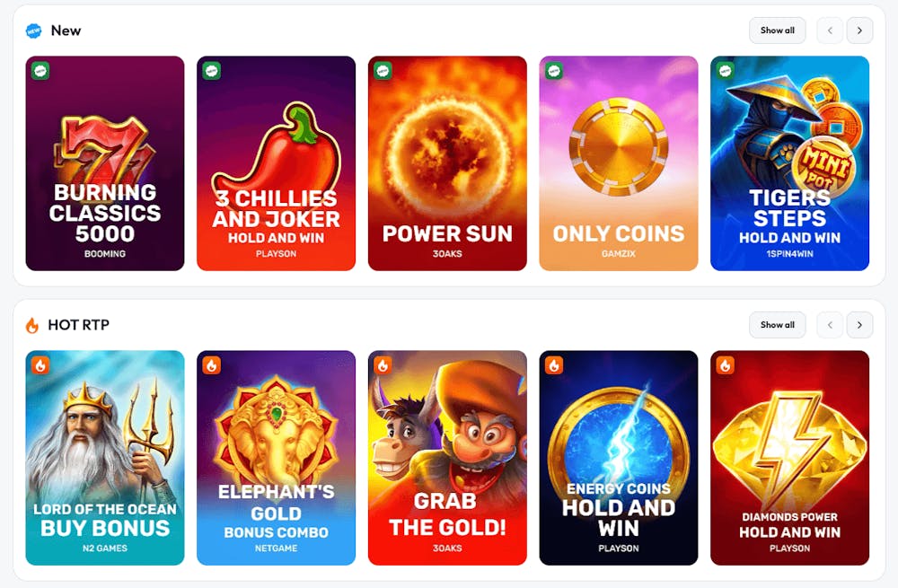The width and height of the screenshot is (898, 588).
Task: Click the blue New badge icon beside heading
Action: coord(34,31)
